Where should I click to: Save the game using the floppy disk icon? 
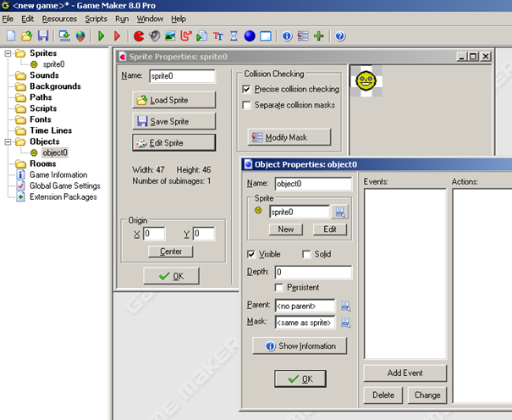point(42,36)
